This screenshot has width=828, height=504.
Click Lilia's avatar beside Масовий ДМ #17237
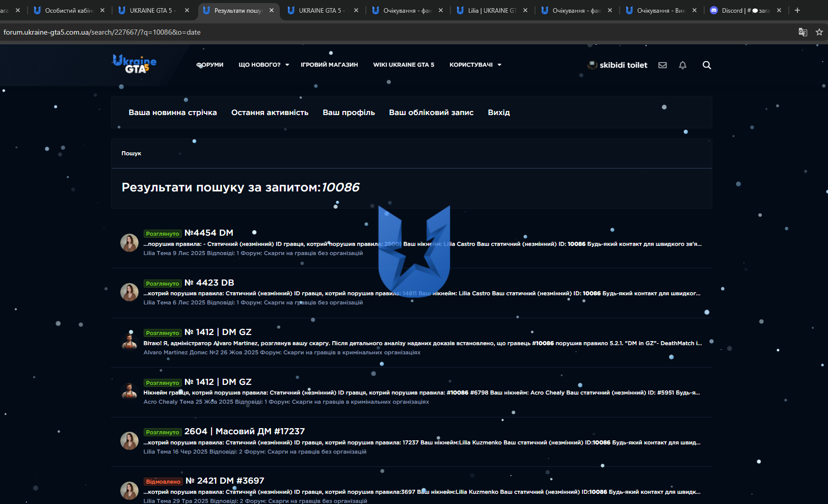[129, 441]
